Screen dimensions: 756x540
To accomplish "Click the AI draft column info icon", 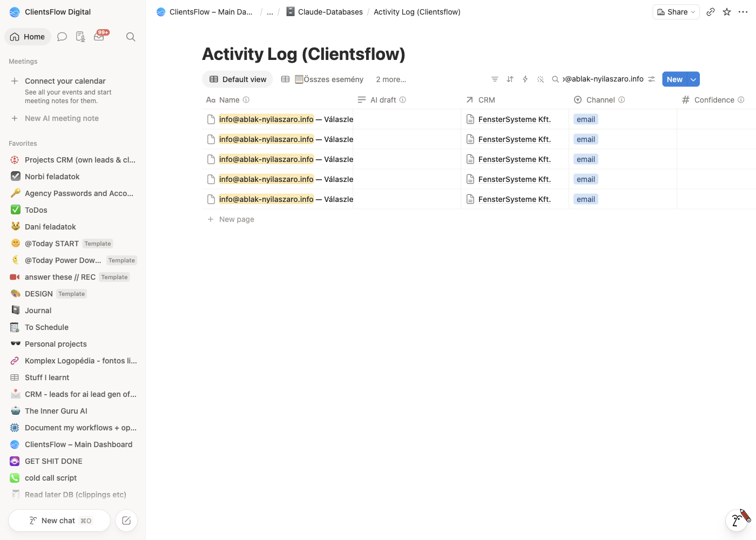I will [403, 100].
